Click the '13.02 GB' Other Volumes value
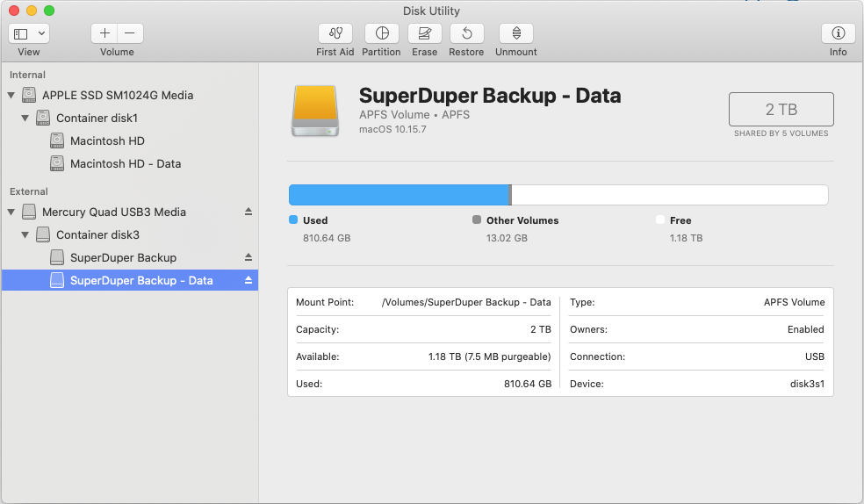864x504 pixels. point(507,238)
